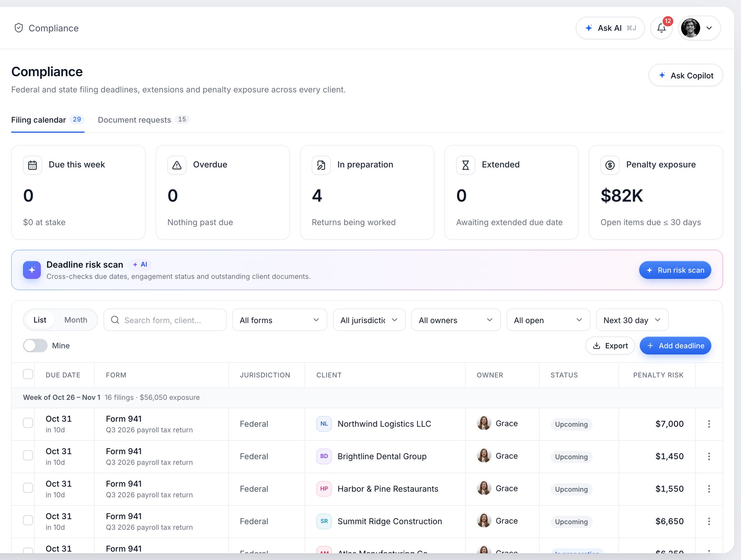
Task: Select the Harbor & Pine Restaurants row checkbox
Action: 28,488
